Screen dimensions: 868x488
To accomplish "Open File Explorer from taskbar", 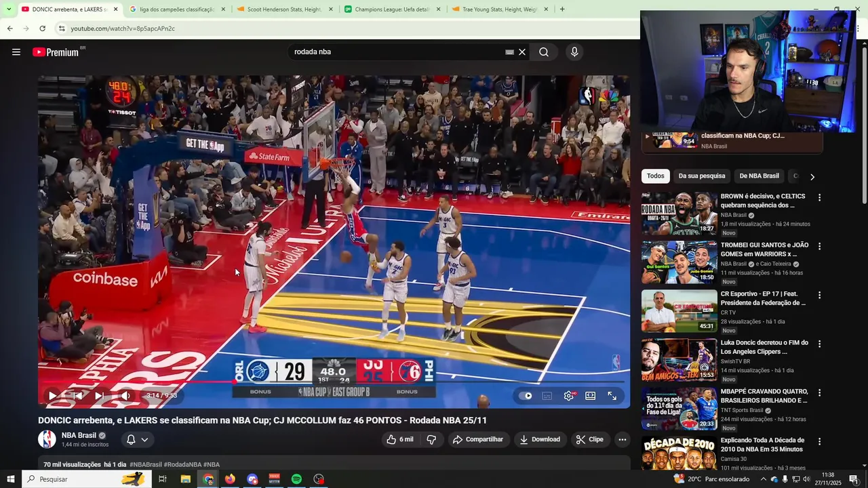I will (x=185, y=479).
